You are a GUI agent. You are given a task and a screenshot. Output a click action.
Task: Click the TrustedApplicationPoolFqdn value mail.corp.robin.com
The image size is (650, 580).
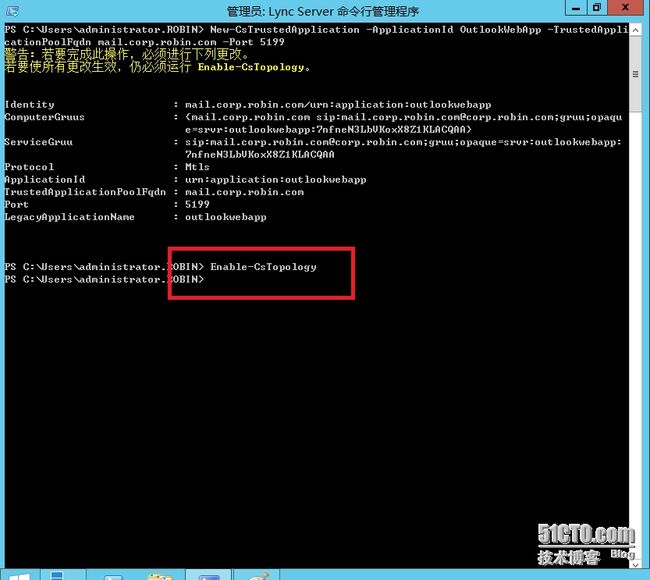[245, 192]
